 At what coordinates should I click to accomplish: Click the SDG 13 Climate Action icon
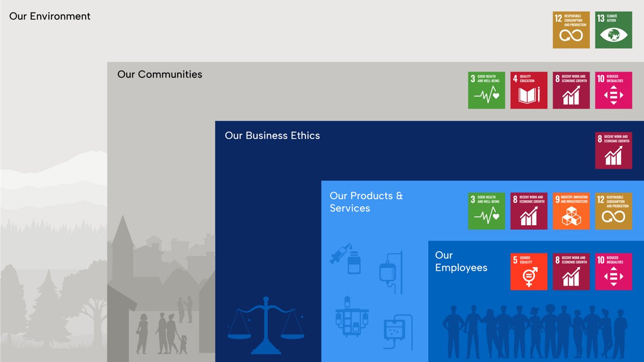[x=613, y=30]
